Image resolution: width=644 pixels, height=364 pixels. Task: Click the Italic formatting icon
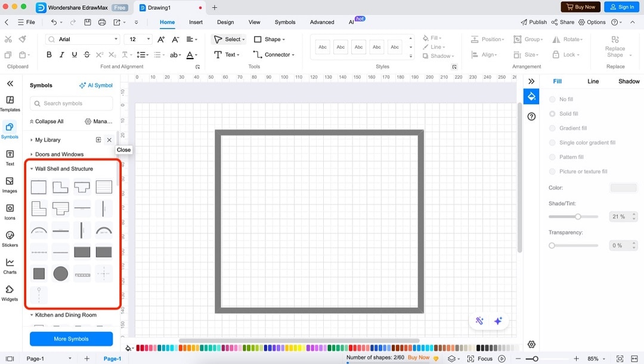61,55
